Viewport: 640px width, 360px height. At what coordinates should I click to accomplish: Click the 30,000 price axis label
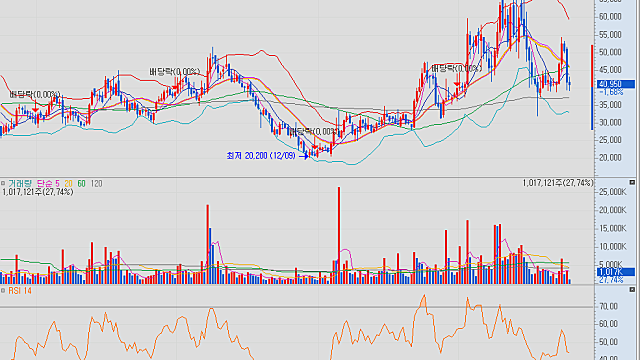coord(610,122)
